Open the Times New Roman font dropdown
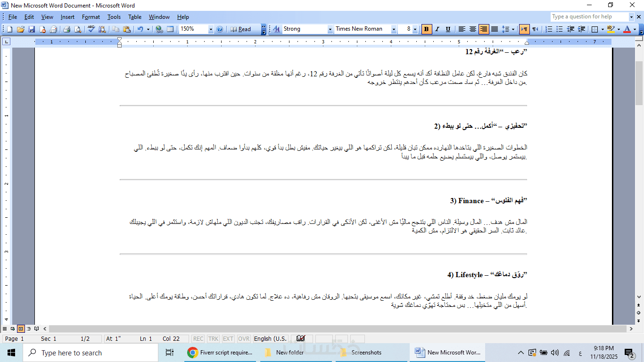 (x=394, y=29)
